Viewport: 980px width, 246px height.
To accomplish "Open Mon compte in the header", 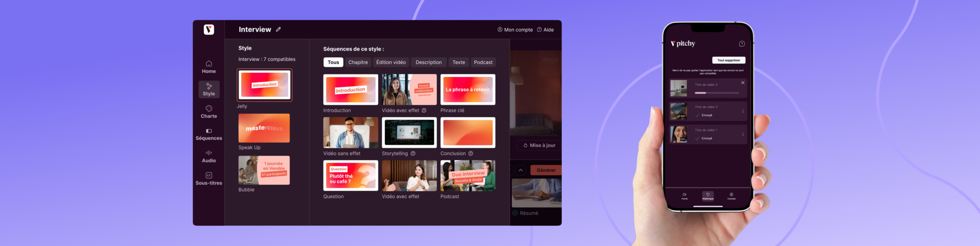I will (x=515, y=29).
